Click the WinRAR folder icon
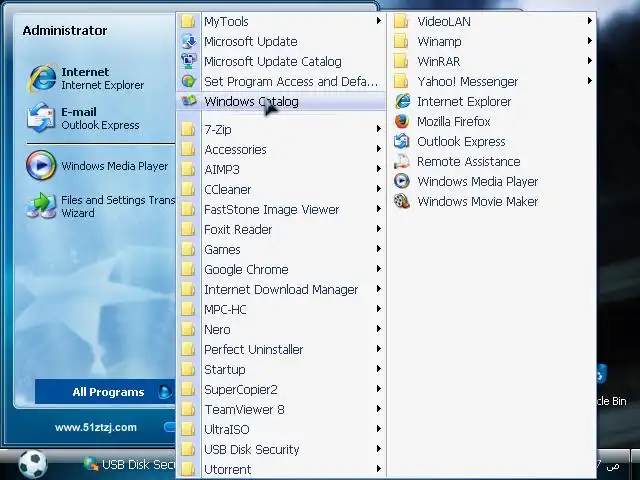Viewport: 640px width, 480px height. pos(402,61)
